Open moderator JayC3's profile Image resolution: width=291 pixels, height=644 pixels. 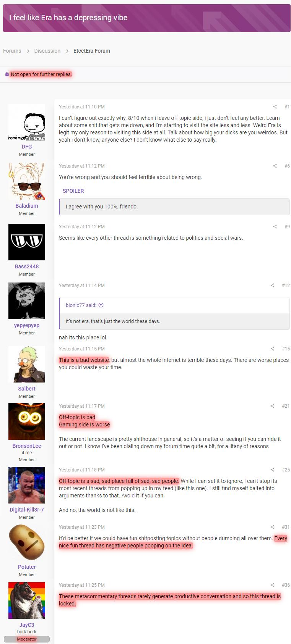(27, 625)
